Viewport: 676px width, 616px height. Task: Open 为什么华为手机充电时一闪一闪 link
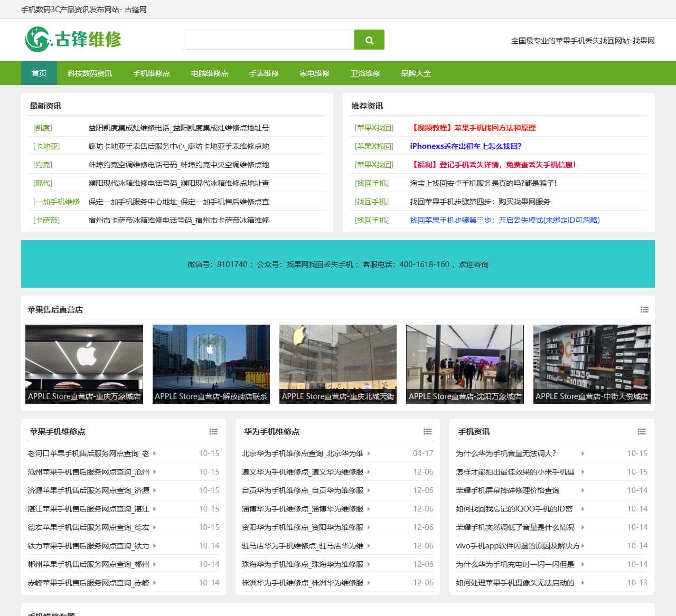tap(515, 564)
